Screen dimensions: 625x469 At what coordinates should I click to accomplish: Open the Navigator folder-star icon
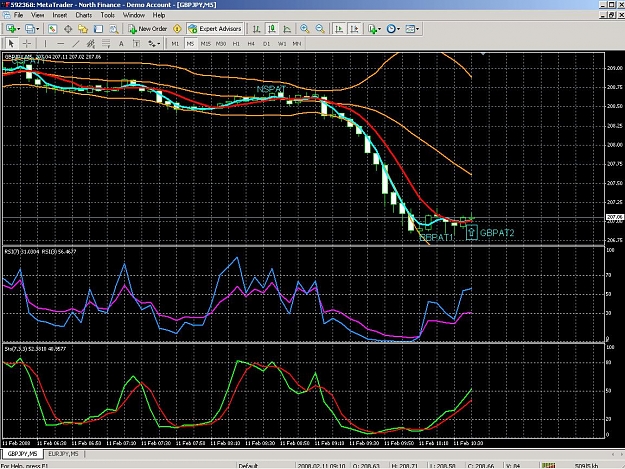pos(83,29)
